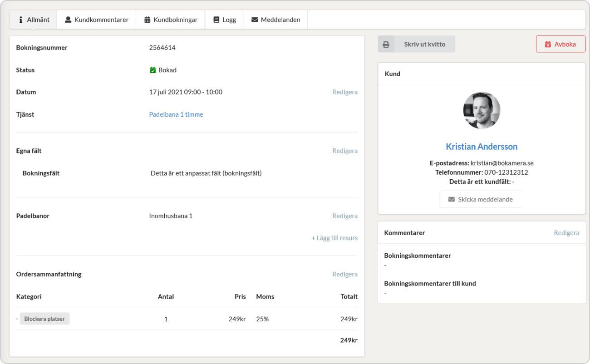Image resolution: width=590 pixels, height=364 pixels.
Task: Click the calendar icon on the Avboka button
Action: [548, 44]
